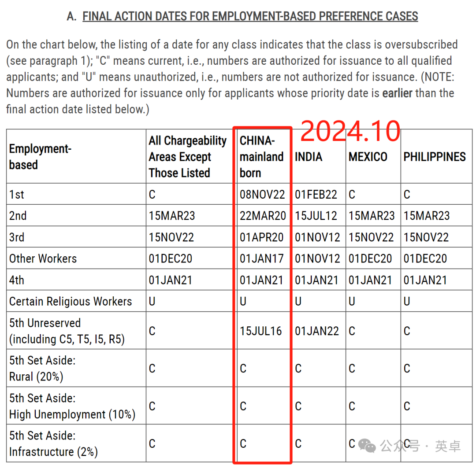Click the 'Final Action Dates for Employment-Based Preference Cases' heading

250,16
